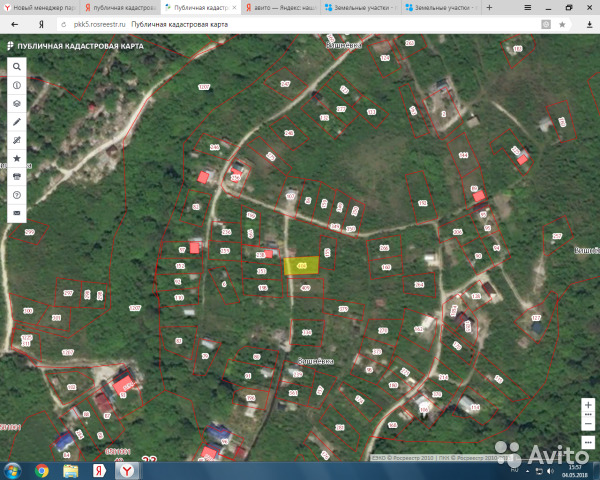The width and height of the screenshot is (600, 480).
Task: Switch to 'Новый менеджер' tab
Action: pyautogui.click(x=40, y=8)
